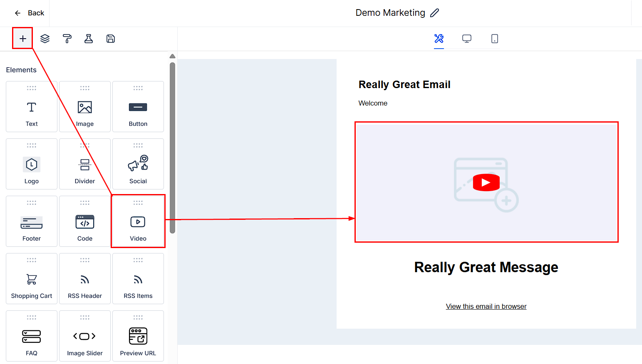Edit the Demo Marketing title with pencil
The width and height of the screenshot is (642, 364).
point(434,13)
